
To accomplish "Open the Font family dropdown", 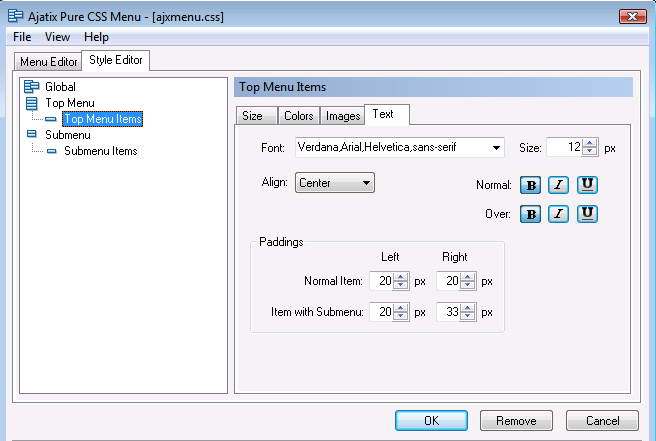I will (x=496, y=148).
